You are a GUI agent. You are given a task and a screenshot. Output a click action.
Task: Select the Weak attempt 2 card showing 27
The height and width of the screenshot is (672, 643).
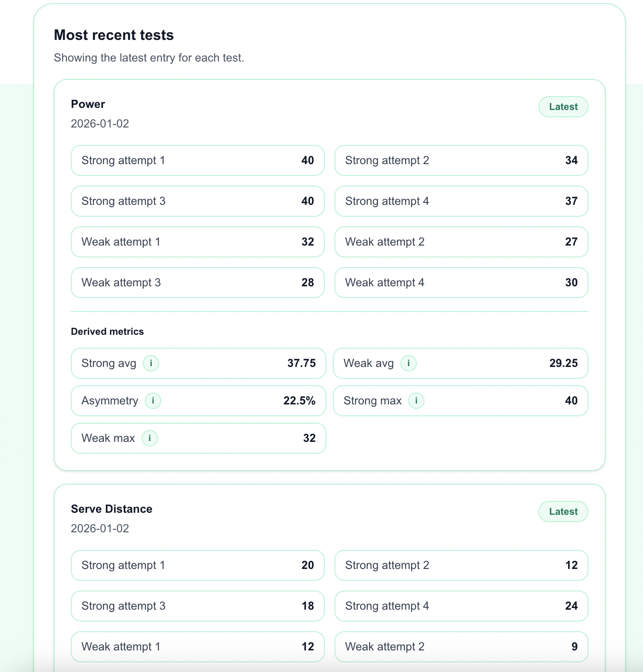(x=461, y=242)
